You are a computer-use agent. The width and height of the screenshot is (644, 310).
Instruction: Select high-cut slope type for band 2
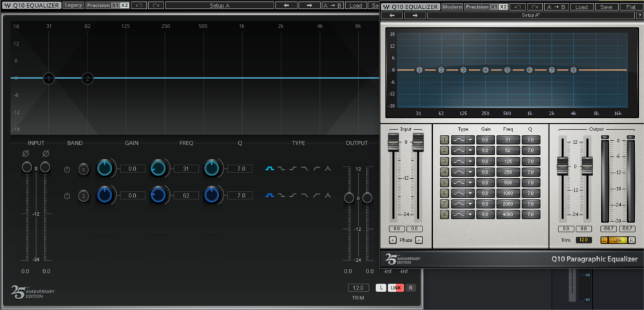[x=305, y=195]
